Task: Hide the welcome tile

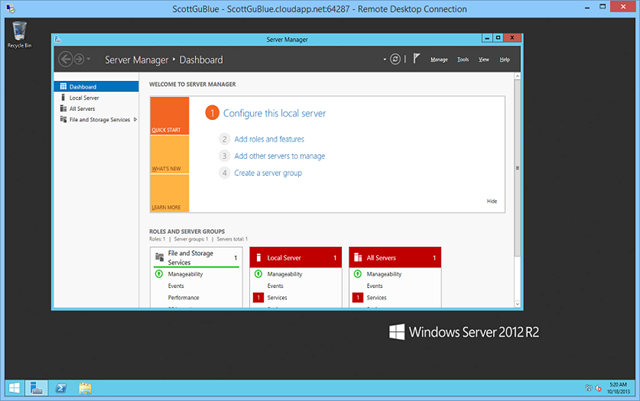Action: 492,201
